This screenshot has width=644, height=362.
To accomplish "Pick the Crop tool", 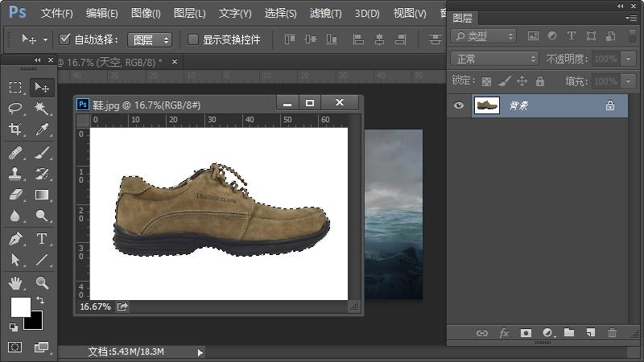I will [x=15, y=130].
